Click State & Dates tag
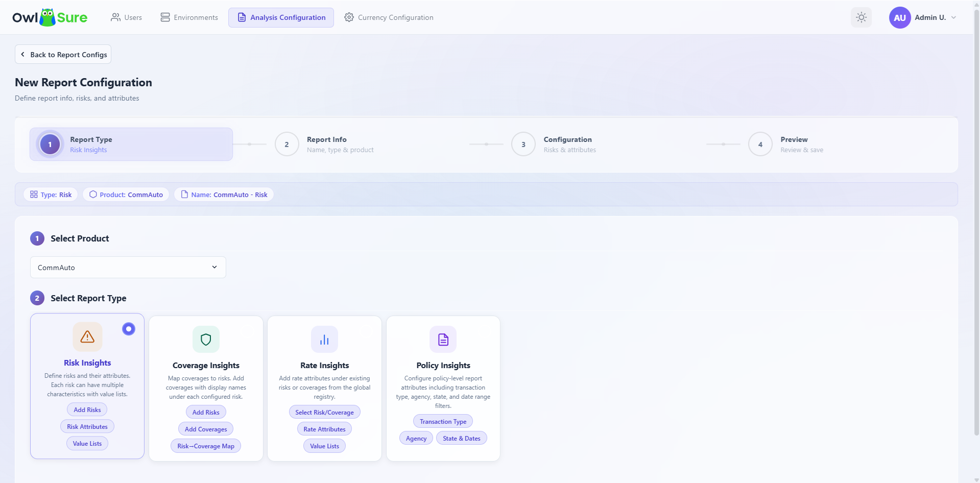This screenshot has width=980, height=483. click(x=462, y=439)
